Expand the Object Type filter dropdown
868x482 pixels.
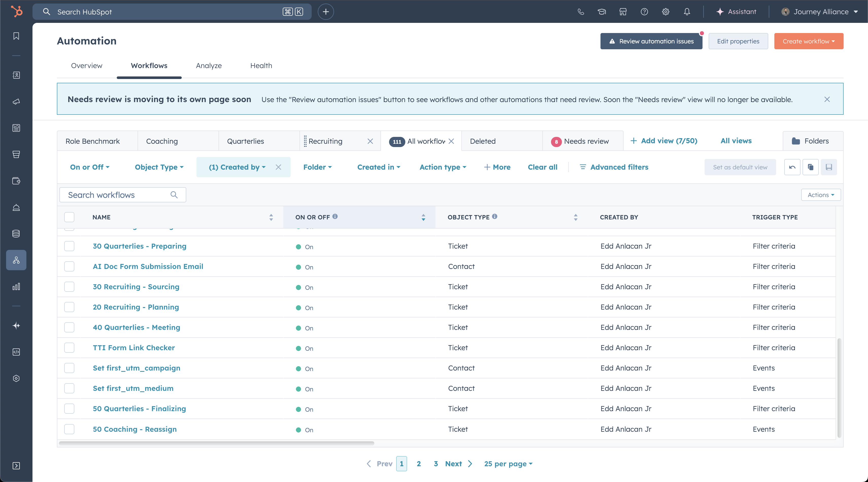(159, 167)
